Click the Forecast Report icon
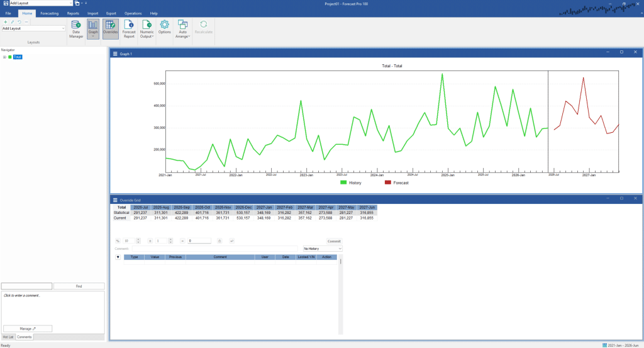 [128, 28]
